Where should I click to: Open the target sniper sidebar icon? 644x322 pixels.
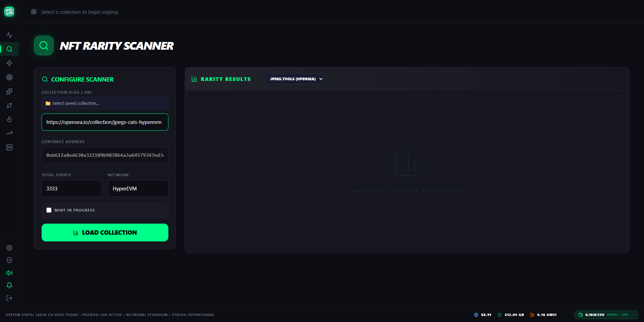pyautogui.click(x=9, y=77)
